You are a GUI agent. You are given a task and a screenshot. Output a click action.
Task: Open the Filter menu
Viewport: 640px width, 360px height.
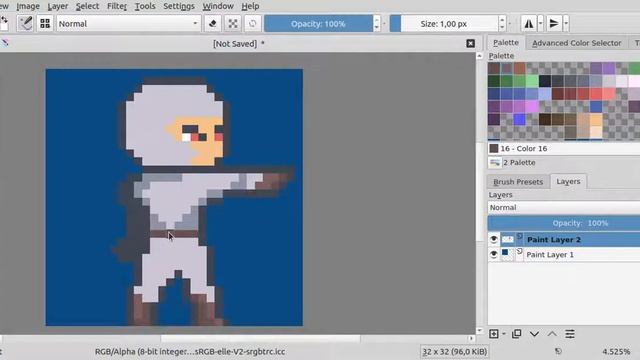click(117, 6)
